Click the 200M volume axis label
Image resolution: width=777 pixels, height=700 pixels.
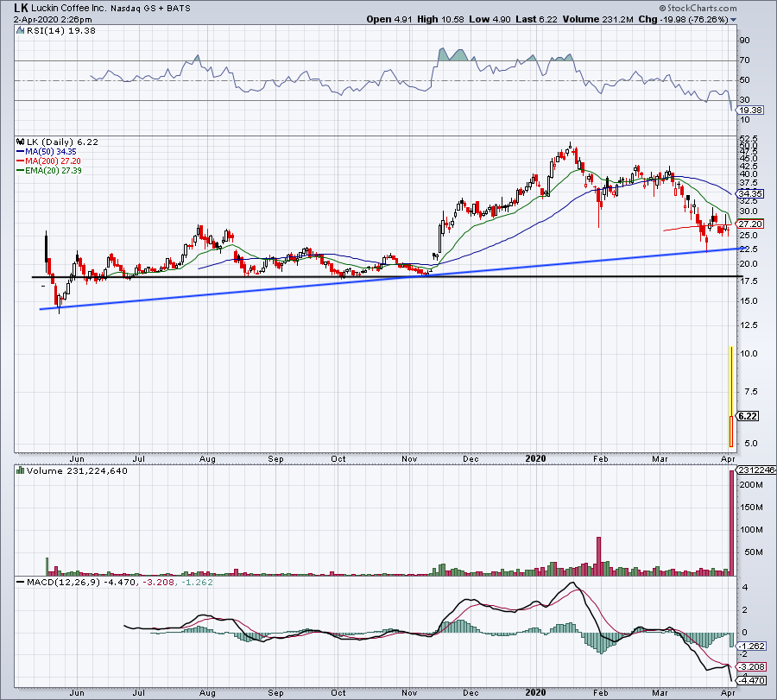[751, 484]
